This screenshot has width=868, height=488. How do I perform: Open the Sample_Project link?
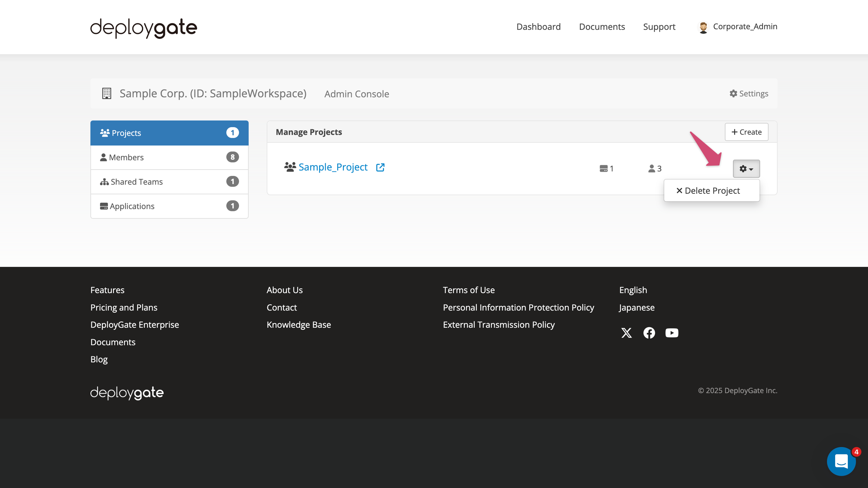(333, 167)
